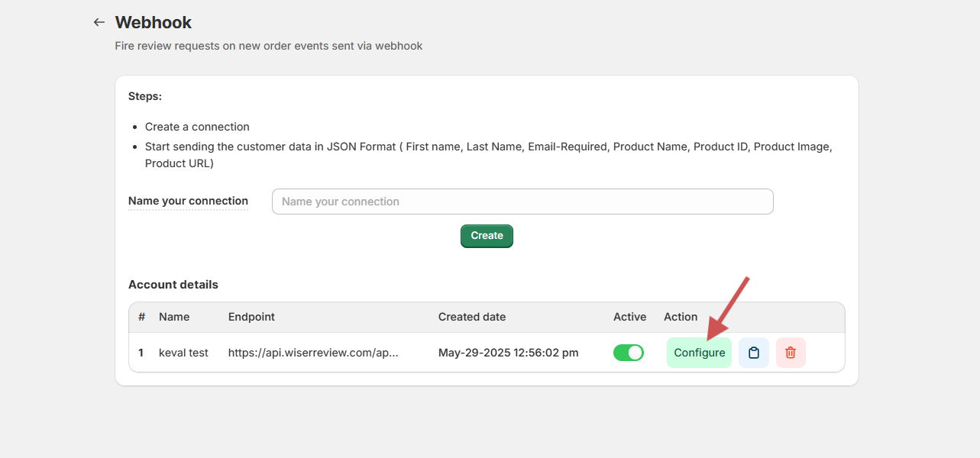The height and width of the screenshot is (458, 980).
Task: Delete the keval test connection via trash icon
Action: point(791,353)
